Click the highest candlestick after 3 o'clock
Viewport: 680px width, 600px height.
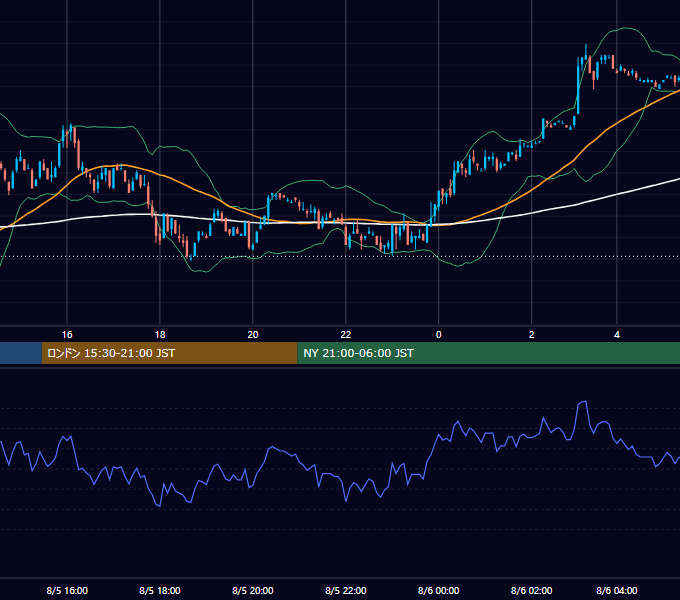(586, 54)
